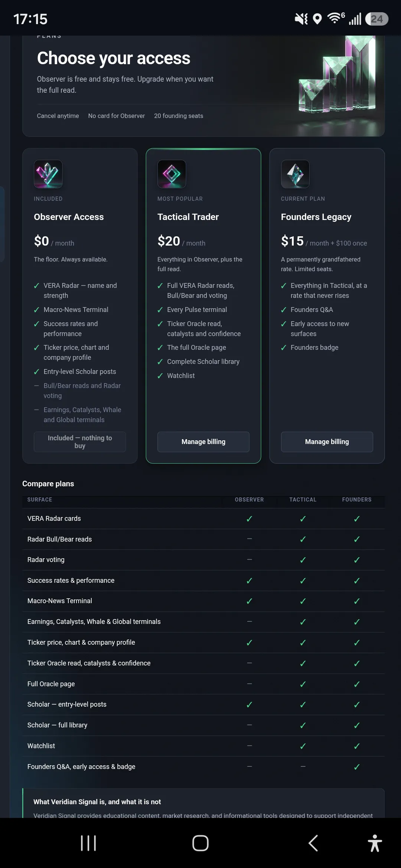Viewport: 401px width, 868px height.
Task: Tap 'Scholar — entry-level posts' row label
Action: click(x=67, y=704)
